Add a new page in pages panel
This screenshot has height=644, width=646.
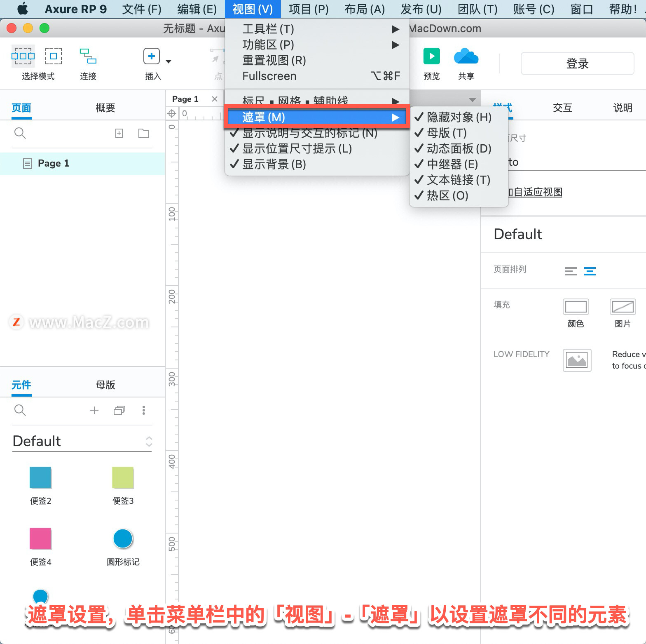point(119,133)
